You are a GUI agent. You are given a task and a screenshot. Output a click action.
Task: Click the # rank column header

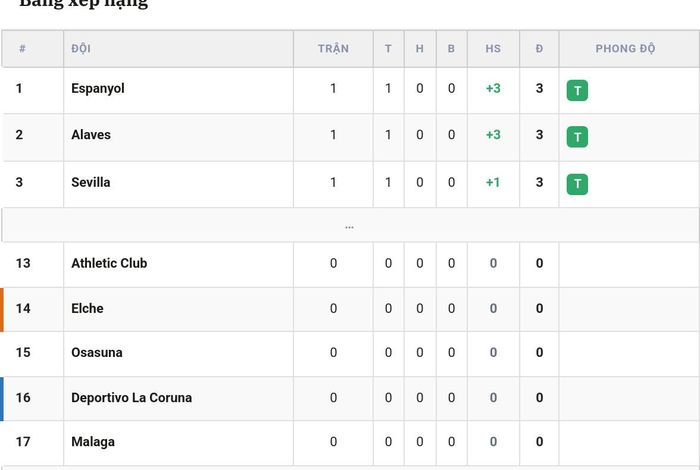(x=22, y=49)
